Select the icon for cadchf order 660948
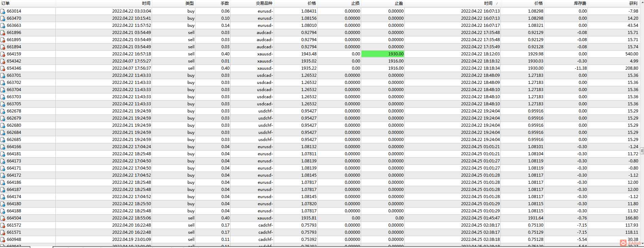 (x=3, y=240)
